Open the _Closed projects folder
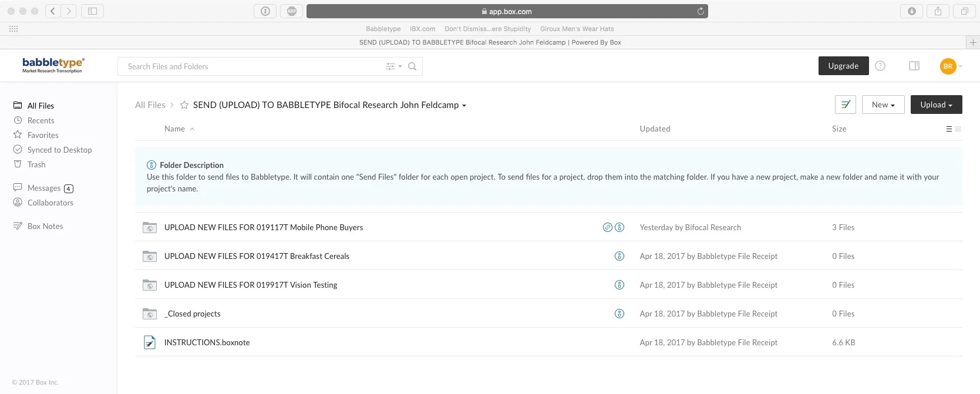The image size is (980, 394). pyautogui.click(x=193, y=314)
